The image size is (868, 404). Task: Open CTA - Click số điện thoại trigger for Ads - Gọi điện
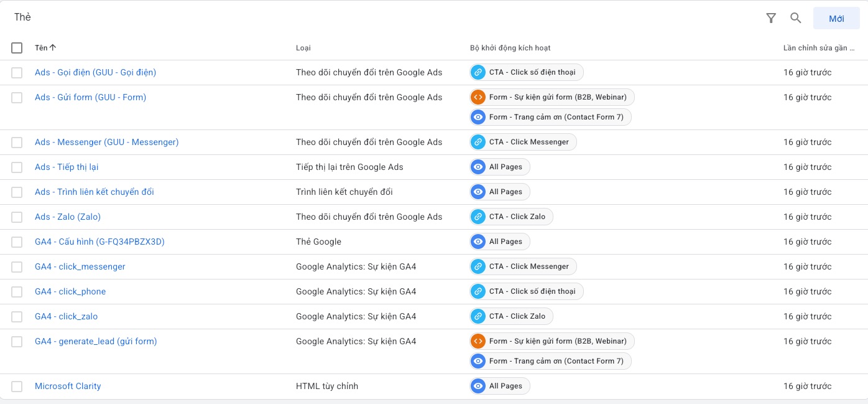tap(527, 72)
